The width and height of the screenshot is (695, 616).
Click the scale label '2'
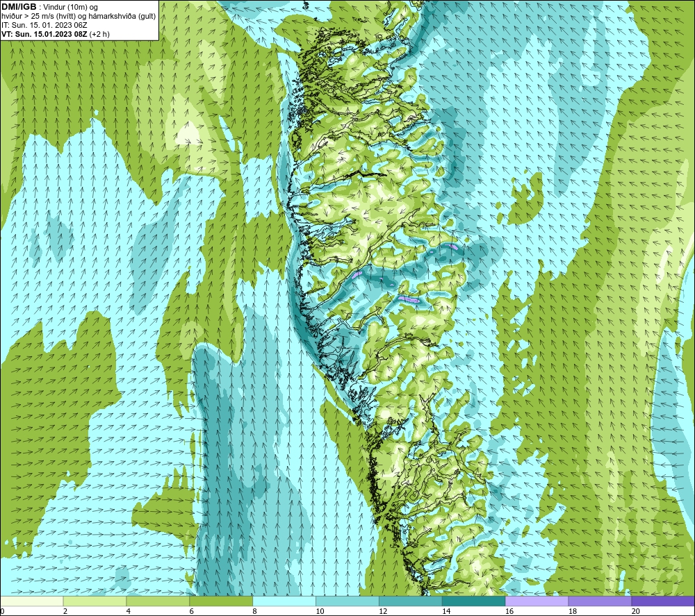pyautogui.click(x=65, y=612)
